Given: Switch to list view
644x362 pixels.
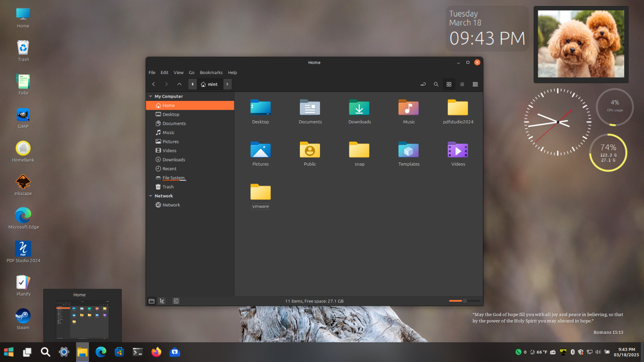Looking at the screenshot, I should point(462,84).
